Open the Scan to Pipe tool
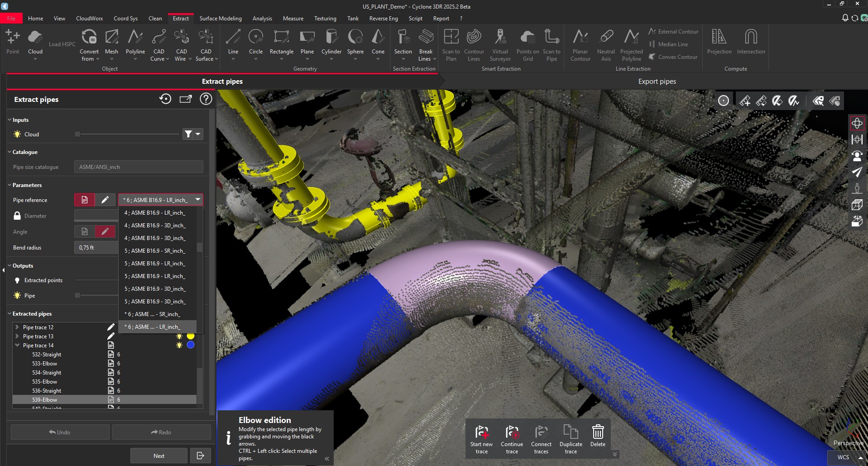Viewport: 868px width, 466px height. pyautogui.click(x=551, y=44)
